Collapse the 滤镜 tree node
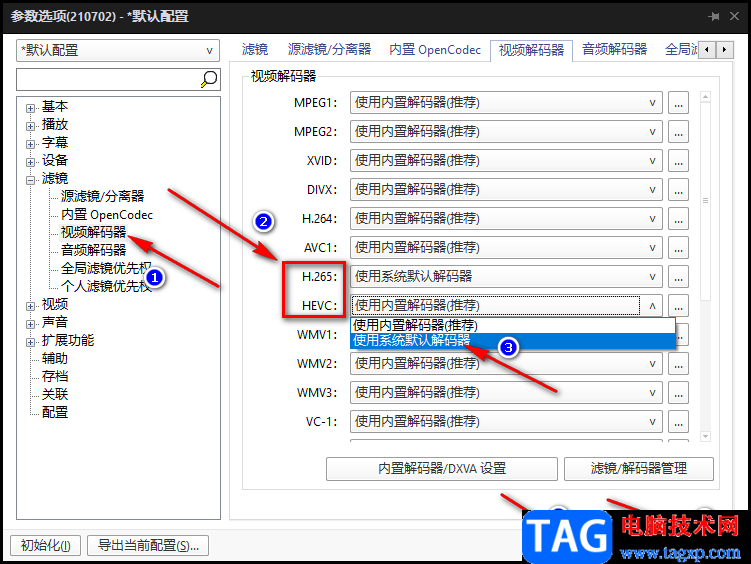751x564 pixels. 30,180
